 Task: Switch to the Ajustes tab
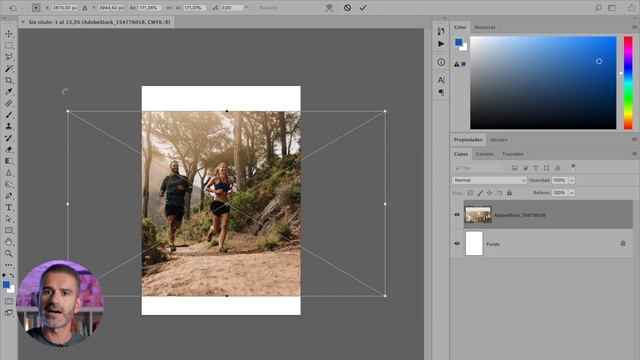click(x=498, y=140)
